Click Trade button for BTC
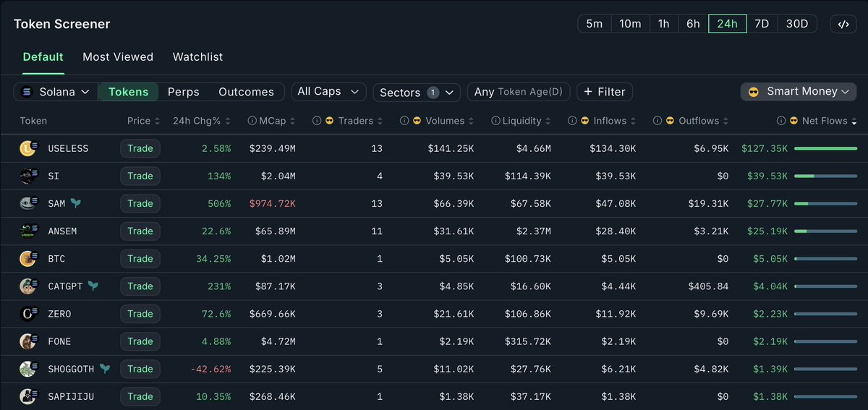The width and height of the screenshot is (868, 410). coord(140,258)
